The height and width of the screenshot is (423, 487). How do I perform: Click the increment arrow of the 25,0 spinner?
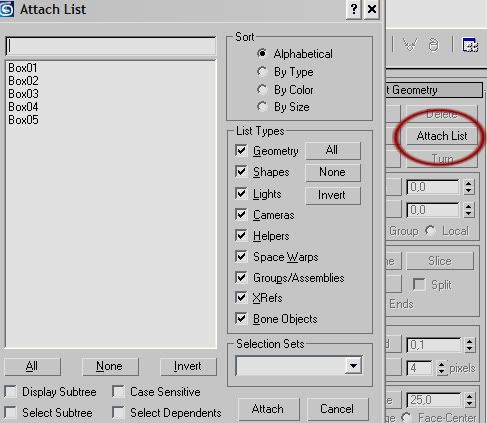click(x=469, y=396)
